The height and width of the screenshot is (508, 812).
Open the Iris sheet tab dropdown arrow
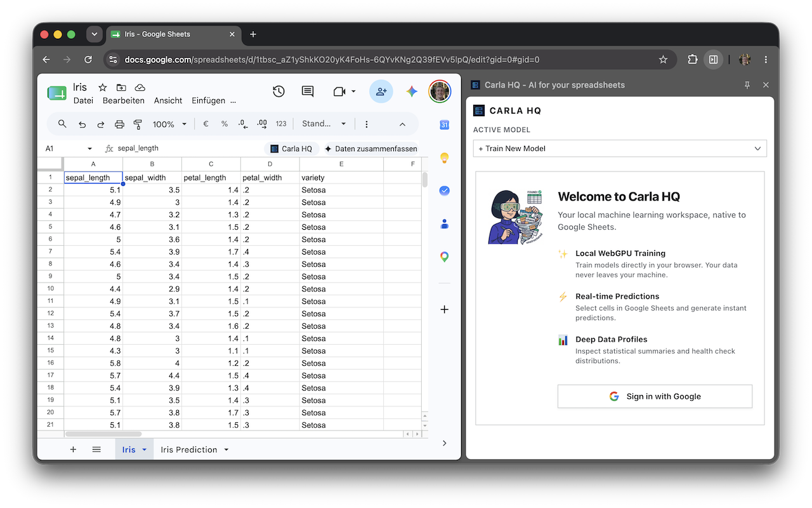145,450
